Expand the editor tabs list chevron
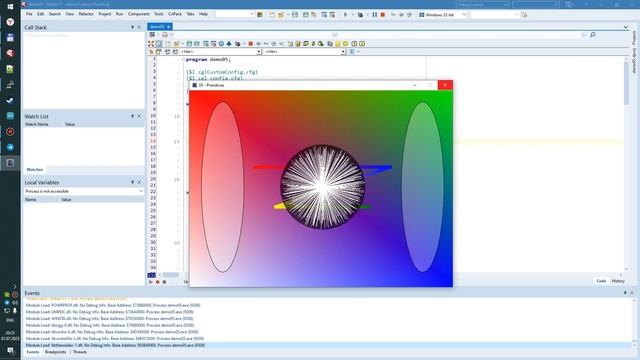This screenshot has height=360, width=640. coord(626,27)
